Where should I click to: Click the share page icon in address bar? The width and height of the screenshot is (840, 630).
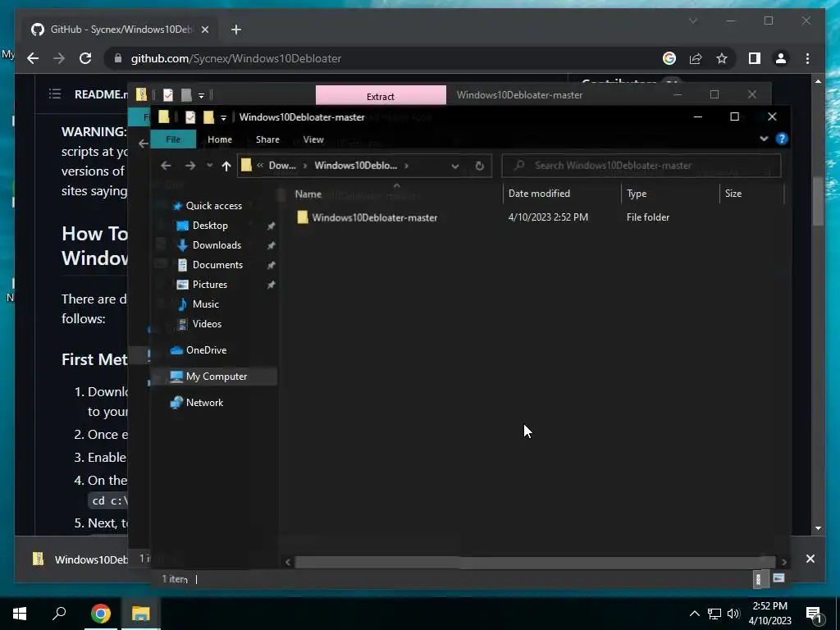tap(696, 58)
